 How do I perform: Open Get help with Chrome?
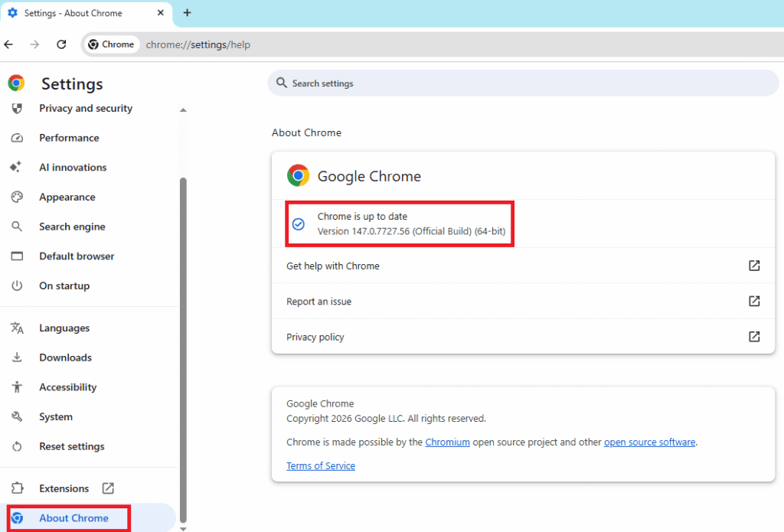click(523, 266)
